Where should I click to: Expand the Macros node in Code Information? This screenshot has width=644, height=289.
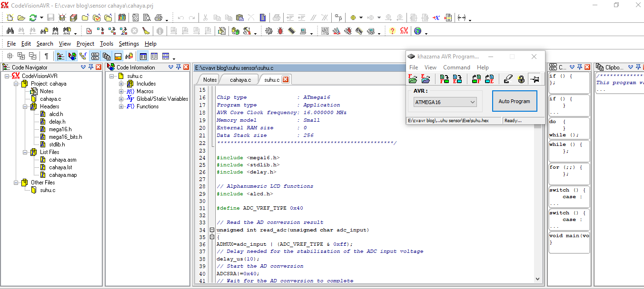(x=121, y=91)
